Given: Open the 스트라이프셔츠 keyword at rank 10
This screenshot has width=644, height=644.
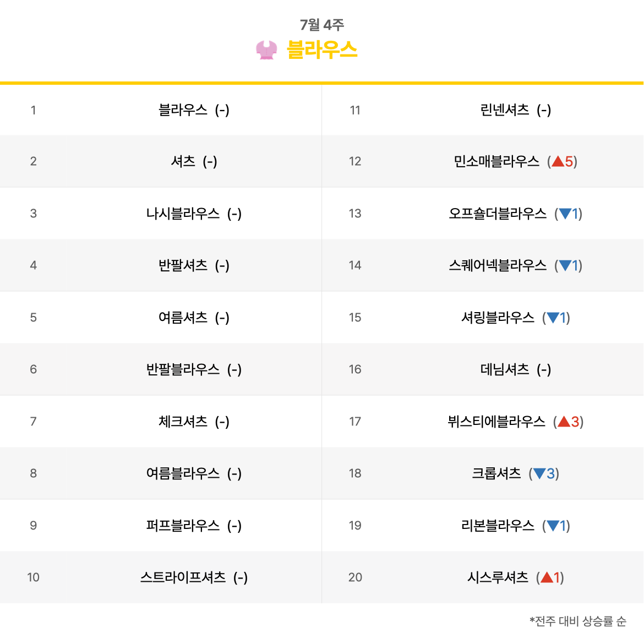Looking at the screenshot, I should pyautogui.click(x=183, y=577).
